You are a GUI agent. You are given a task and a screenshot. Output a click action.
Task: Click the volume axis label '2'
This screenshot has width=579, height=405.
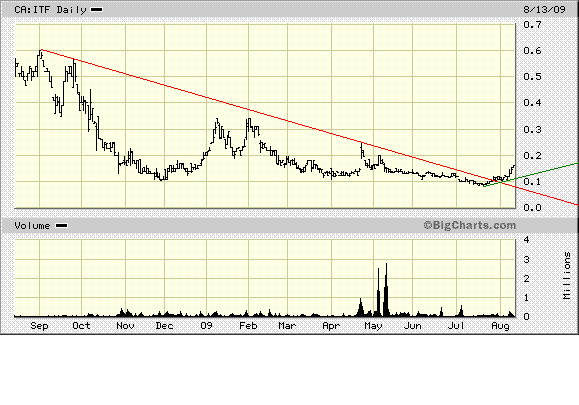coord(527,279)
